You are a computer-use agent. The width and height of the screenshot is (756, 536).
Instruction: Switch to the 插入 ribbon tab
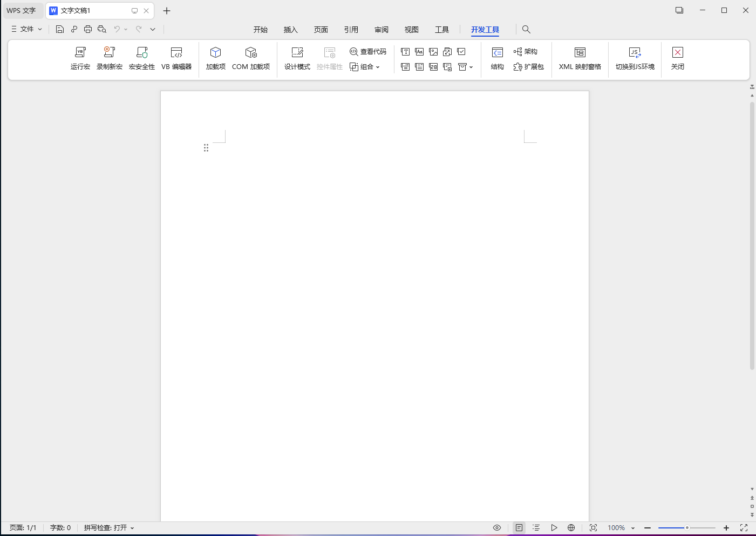pyautogui.click(x=291, y=30)
